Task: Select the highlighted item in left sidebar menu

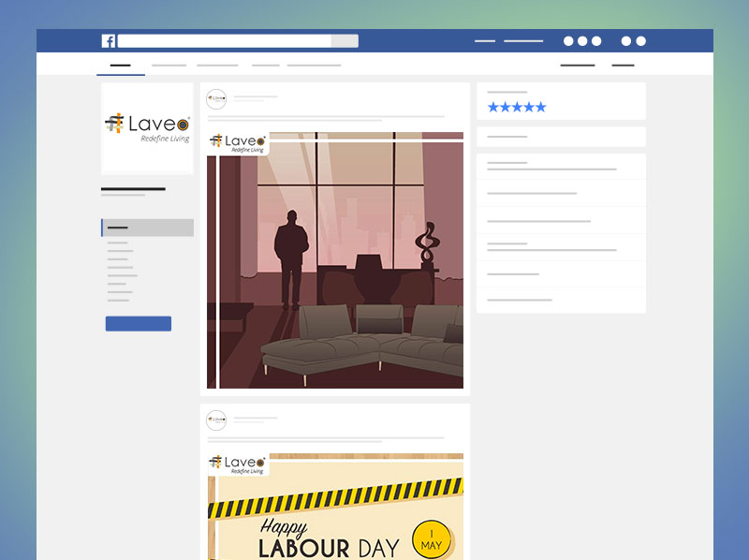Action: tap(147, 228)
